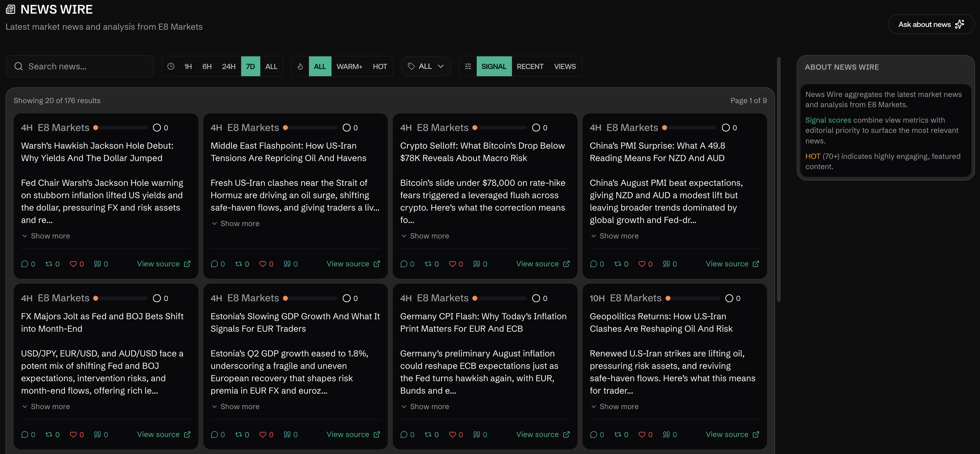Like the Crypto Selloff article
980x454 pixels.
click(452, 264)
